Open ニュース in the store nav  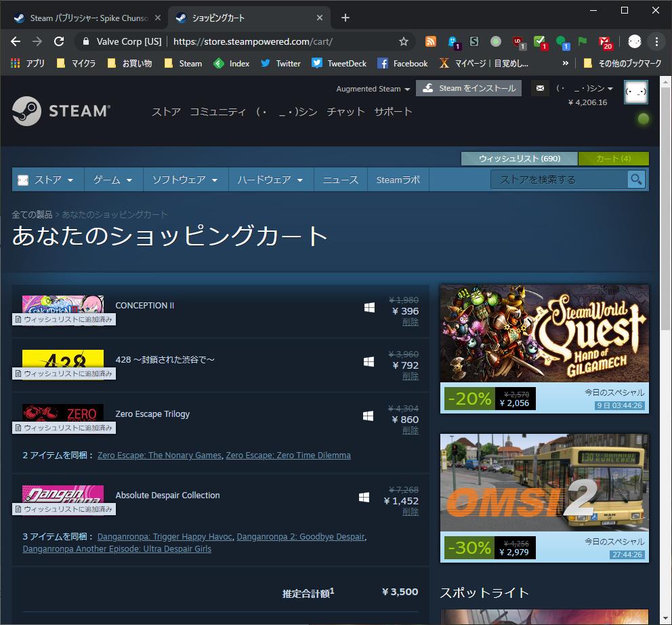point(340,180)
